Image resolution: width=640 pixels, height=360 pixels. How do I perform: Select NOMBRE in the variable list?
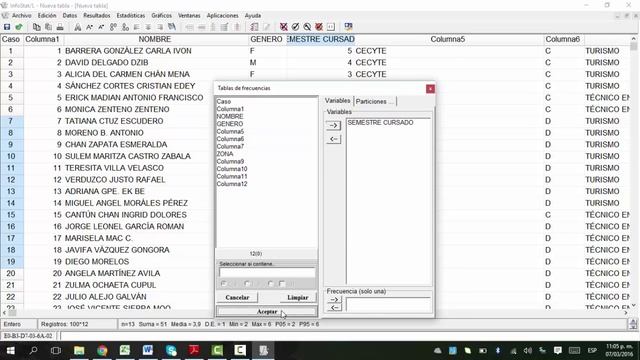point(230,116)
